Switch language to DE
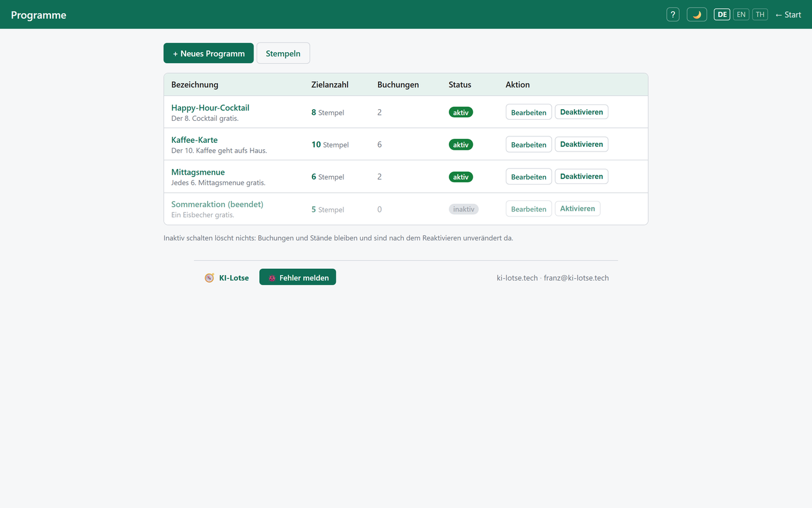The image size is (812, 508). tap(722, 15)
